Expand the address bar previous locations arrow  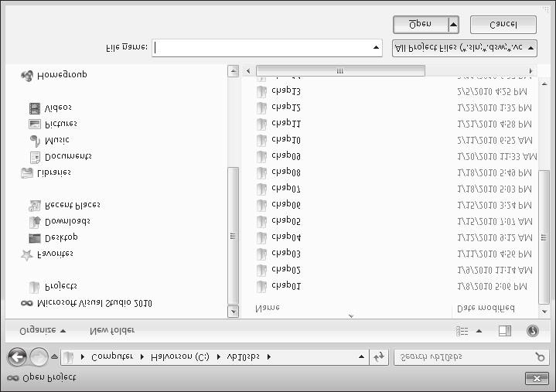coord(361,356)
